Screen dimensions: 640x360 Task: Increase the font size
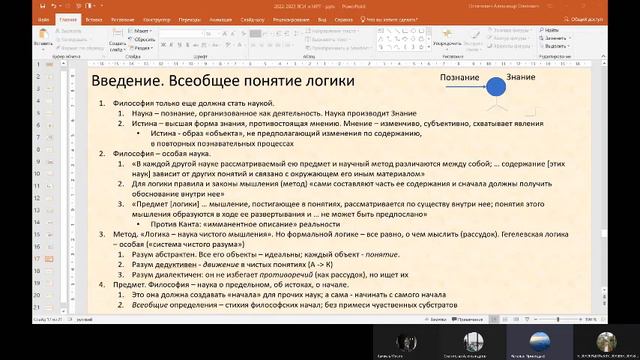[224, 34]
